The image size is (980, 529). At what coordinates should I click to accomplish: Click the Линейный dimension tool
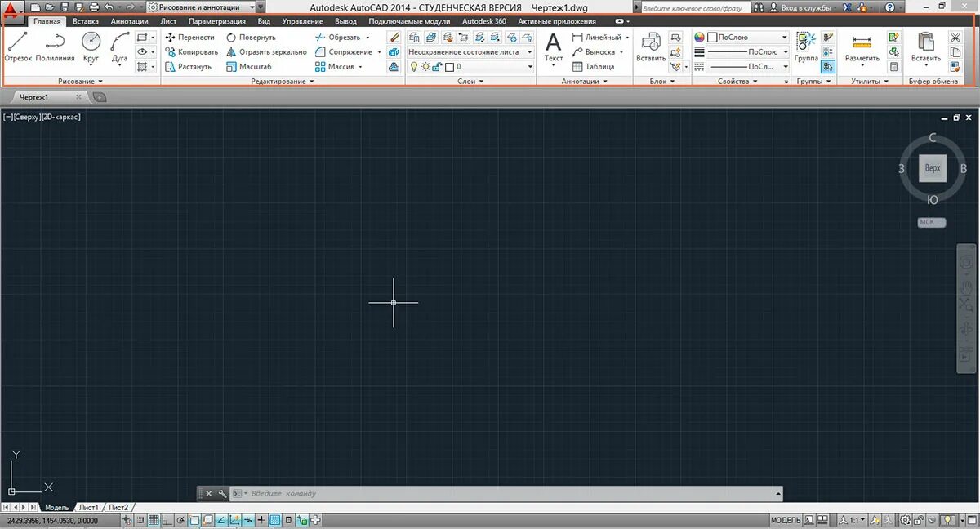596,38
